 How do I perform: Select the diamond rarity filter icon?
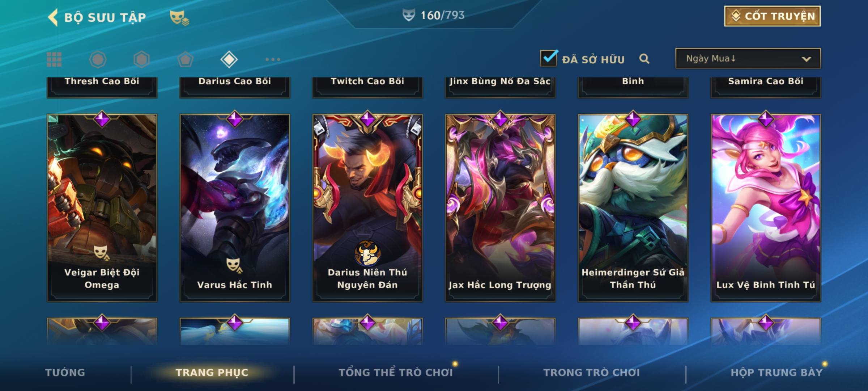229,59
